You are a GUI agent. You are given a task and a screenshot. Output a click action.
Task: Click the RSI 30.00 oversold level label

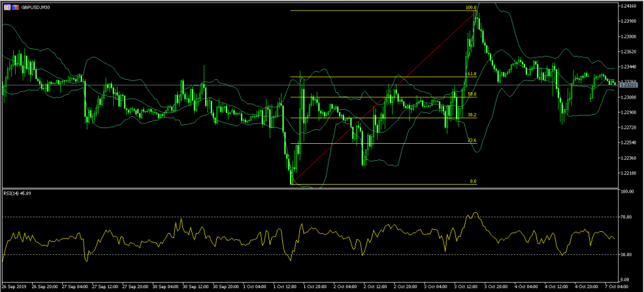626,254
